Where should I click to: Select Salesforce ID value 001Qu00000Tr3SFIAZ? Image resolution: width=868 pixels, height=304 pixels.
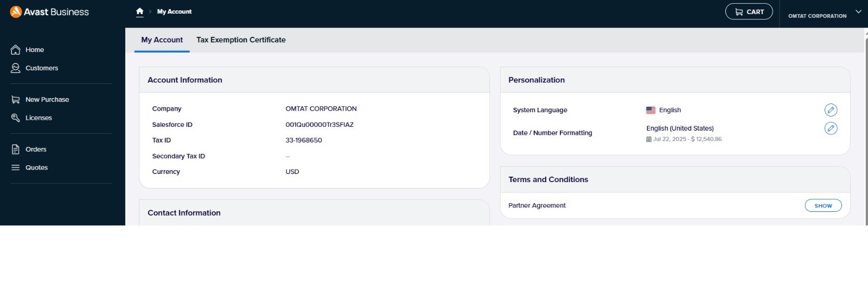[320, 125]
